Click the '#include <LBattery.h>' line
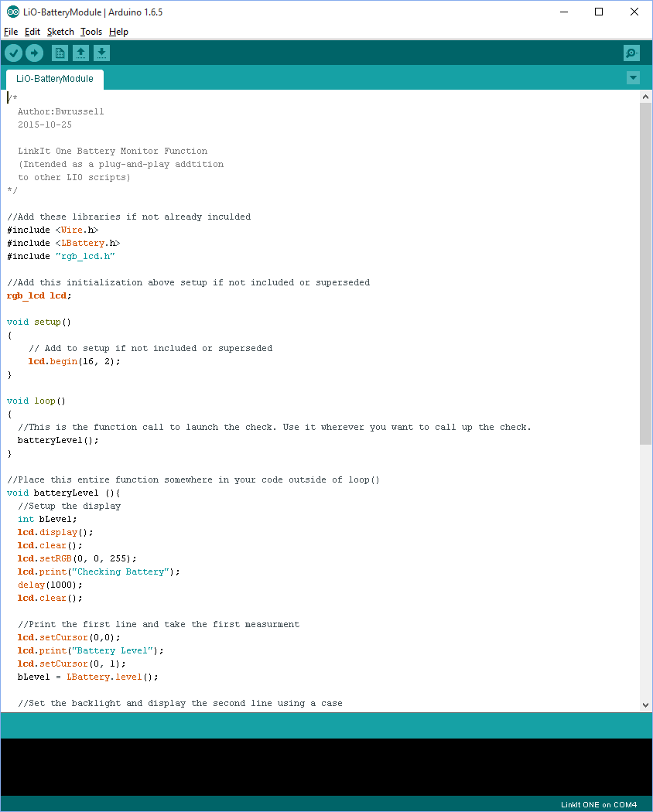Image resolution: width=653 pixels, height=812 pixels. point(63,243)
